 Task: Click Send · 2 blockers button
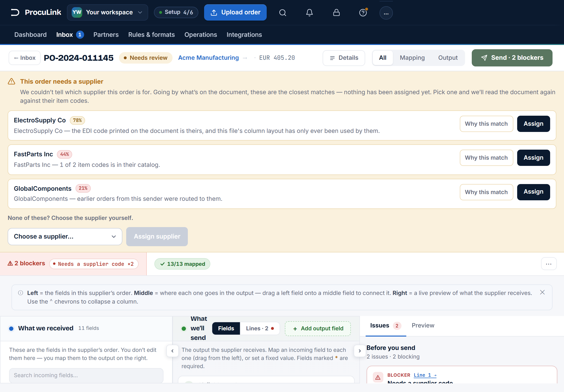pyautogui.click(x=512, y=58)
